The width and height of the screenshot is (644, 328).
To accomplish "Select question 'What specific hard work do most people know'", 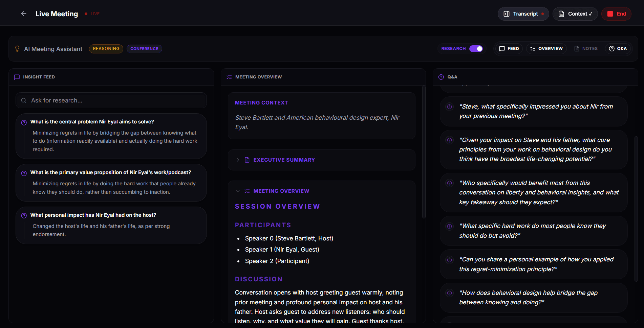I will tap(534, 231).
